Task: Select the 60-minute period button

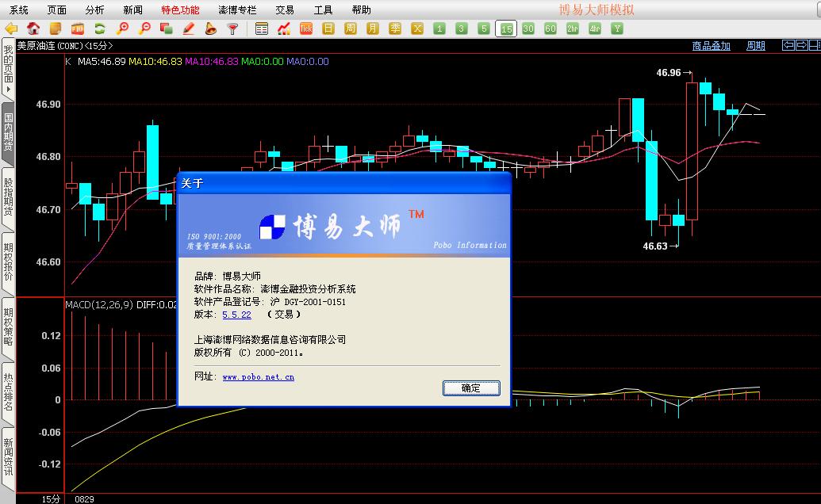Action: click(x=551, y=29)
